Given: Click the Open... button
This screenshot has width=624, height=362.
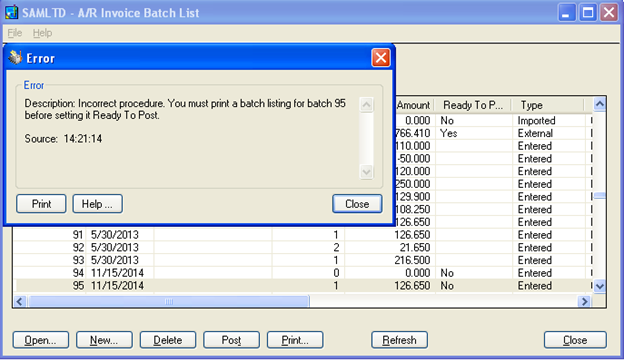Looking at the screenshot, I should coord(41,340).
